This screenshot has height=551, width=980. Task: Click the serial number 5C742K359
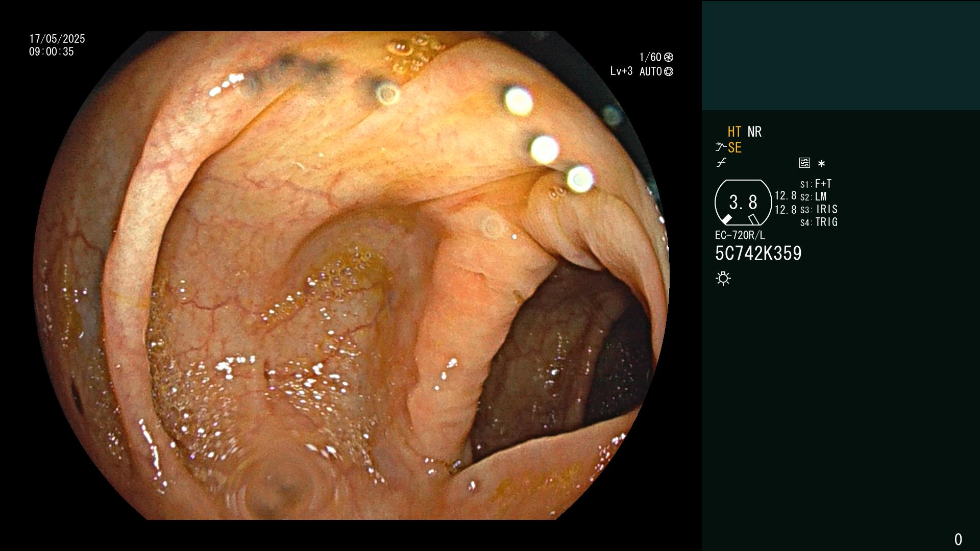tap(758, 254)
